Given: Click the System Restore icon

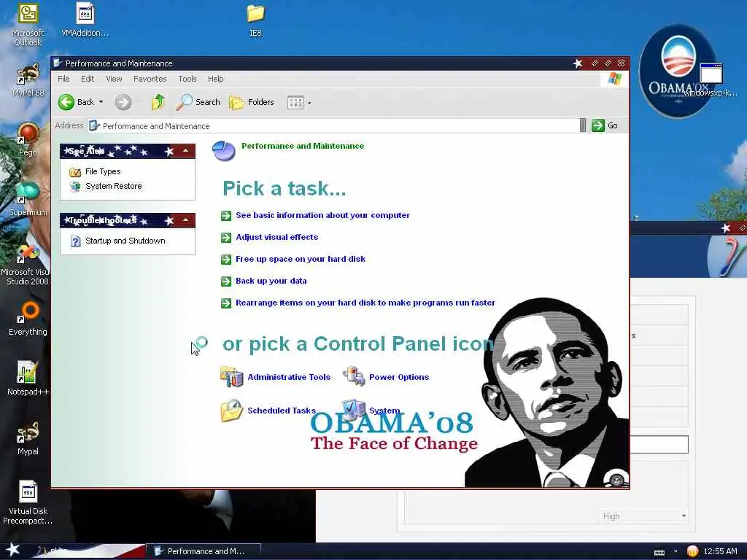Looking at the screenshot, I should (75, 186).
